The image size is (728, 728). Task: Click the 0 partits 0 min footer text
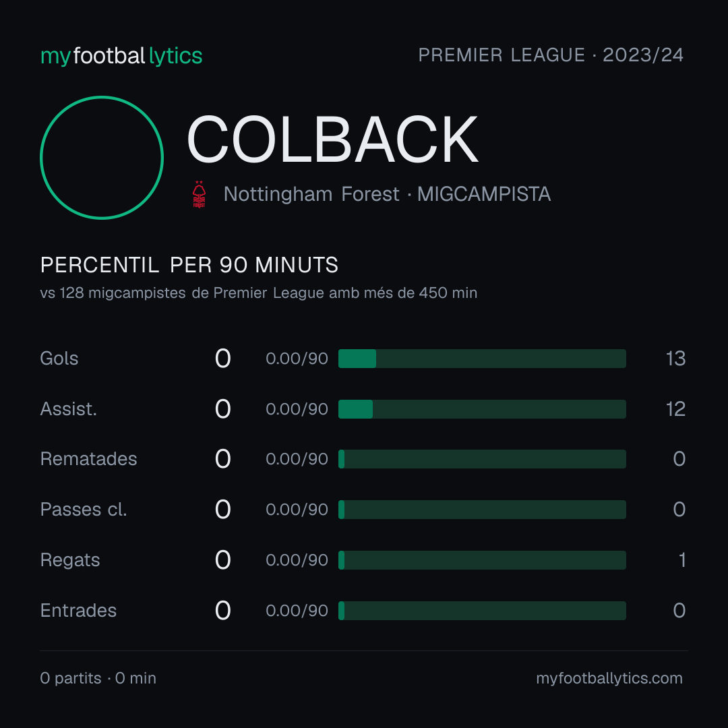(98, 678)
